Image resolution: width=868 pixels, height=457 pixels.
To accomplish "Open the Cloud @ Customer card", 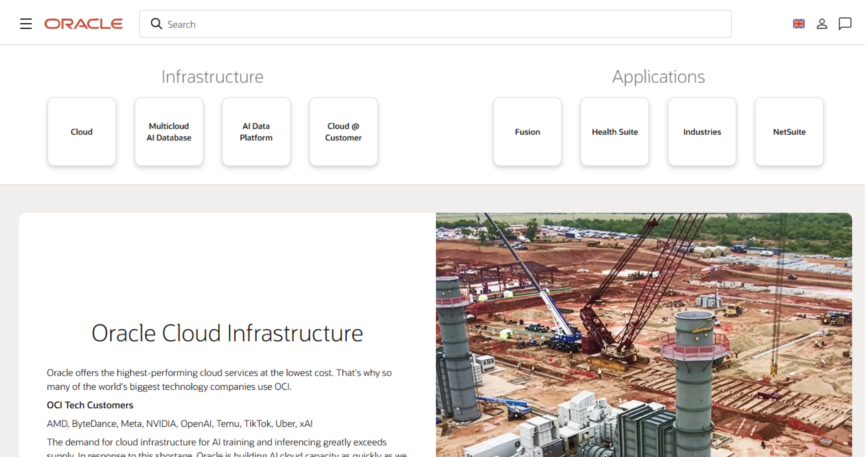I will (344, 132).
